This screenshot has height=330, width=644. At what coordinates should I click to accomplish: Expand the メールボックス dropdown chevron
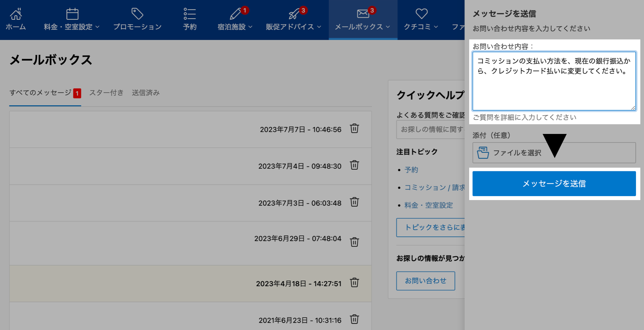point(388,27)
